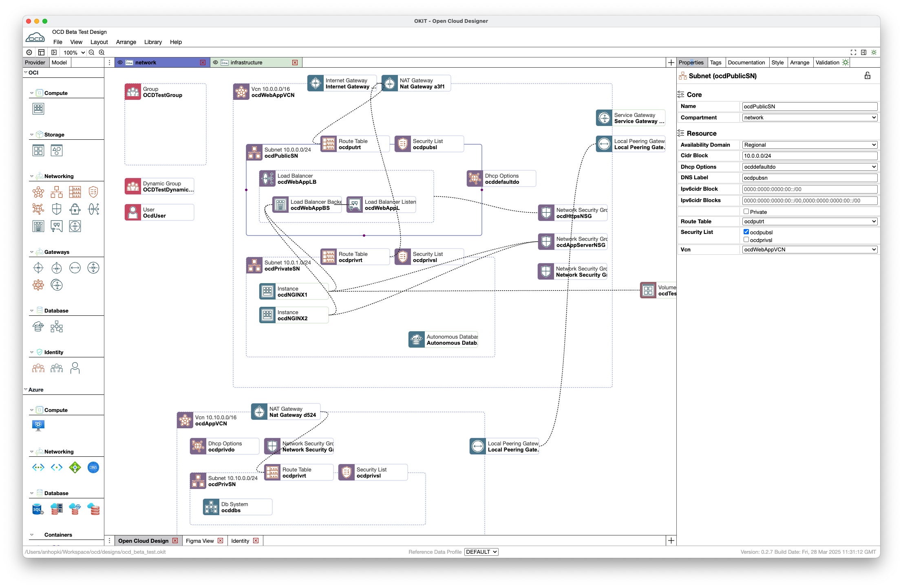Open the Route Table dropdown

click(810, 221)
